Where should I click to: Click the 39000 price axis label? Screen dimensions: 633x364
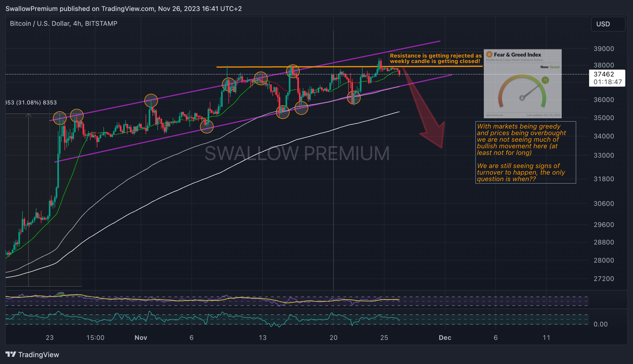[604, 49]
